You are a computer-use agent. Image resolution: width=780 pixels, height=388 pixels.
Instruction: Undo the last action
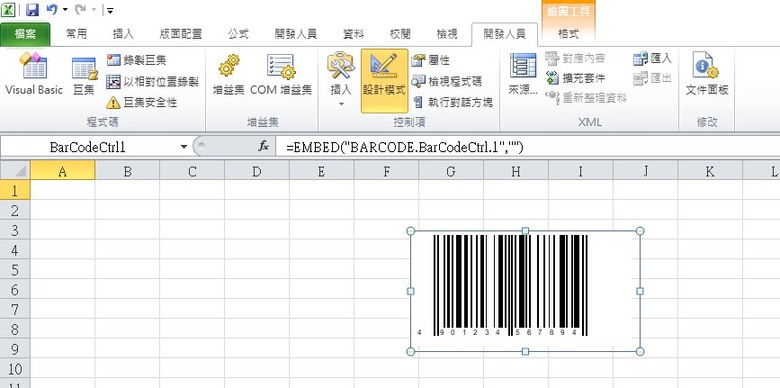[x=52, y=9]
